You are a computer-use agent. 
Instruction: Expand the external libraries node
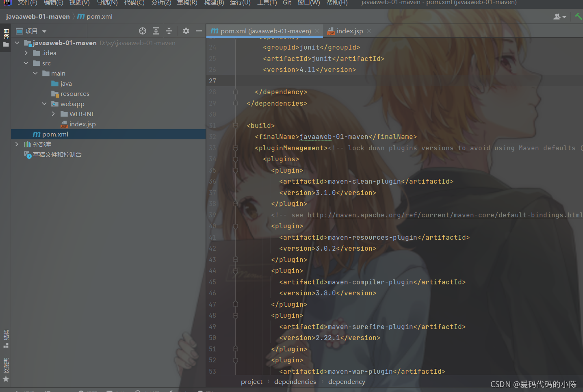(17, 144)
